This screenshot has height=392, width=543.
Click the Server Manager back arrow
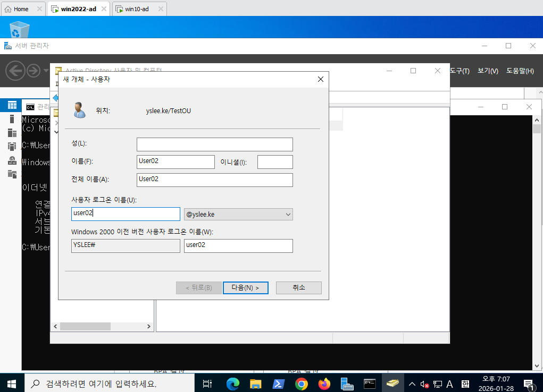click(x=15, y=71)
